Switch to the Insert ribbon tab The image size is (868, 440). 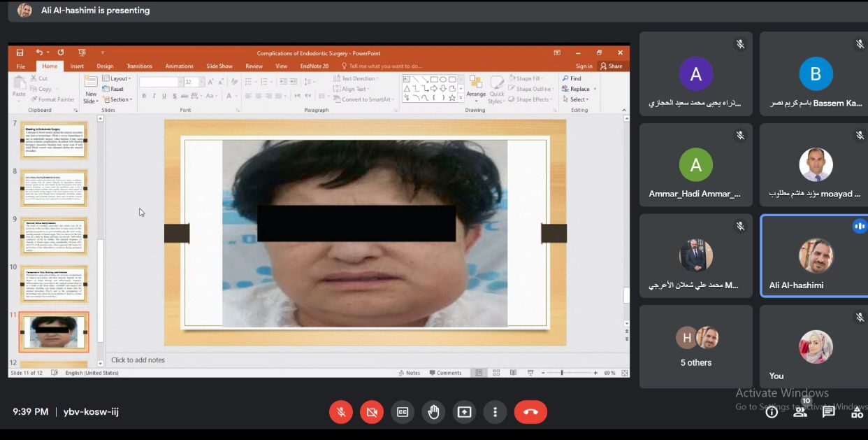(x=77, y=66)
